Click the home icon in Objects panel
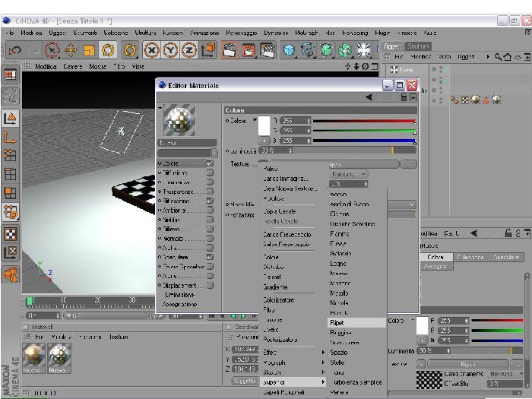The image size is (532, 399). click(x=508, y=57)
